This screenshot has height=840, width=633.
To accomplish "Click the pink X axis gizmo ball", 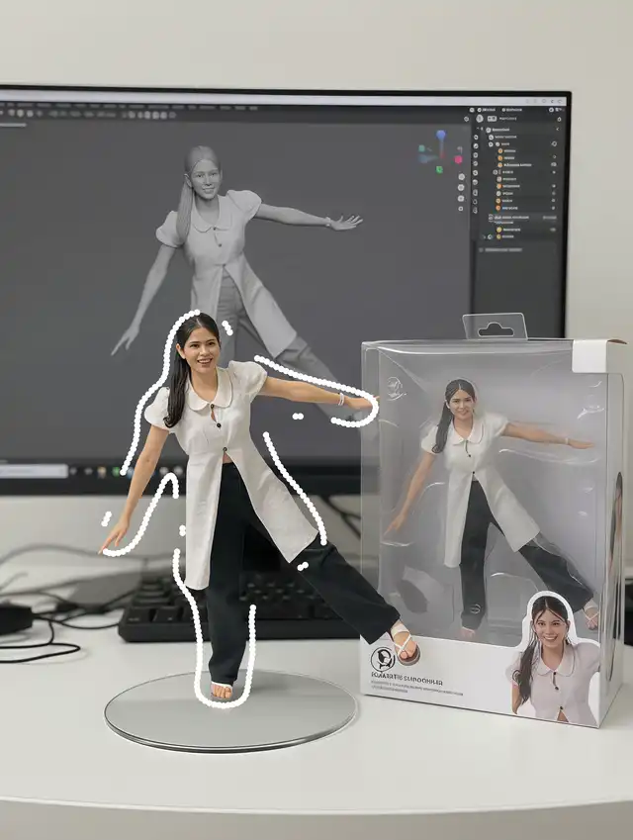I will (458, 159).
